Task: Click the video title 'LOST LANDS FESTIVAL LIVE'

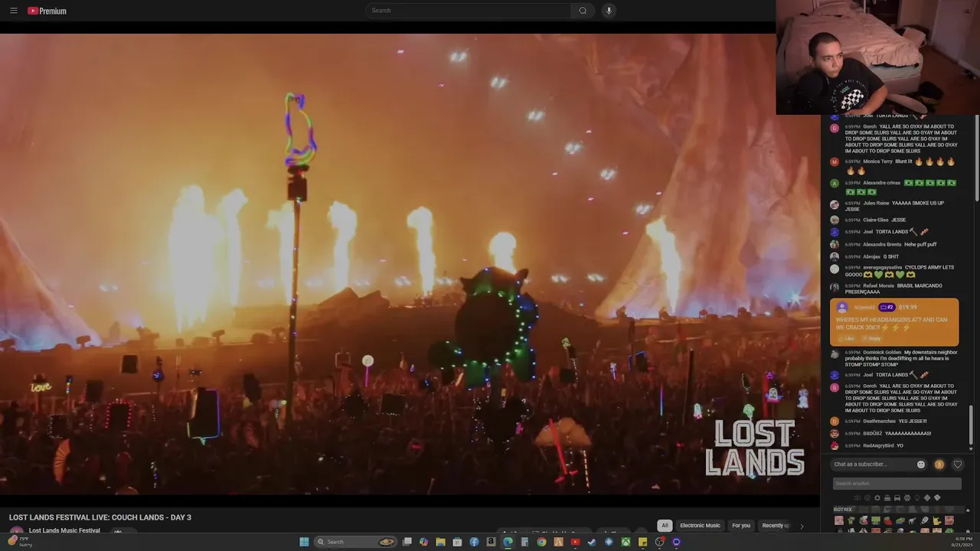Action: pyautogui.click(x=100, y=517)
